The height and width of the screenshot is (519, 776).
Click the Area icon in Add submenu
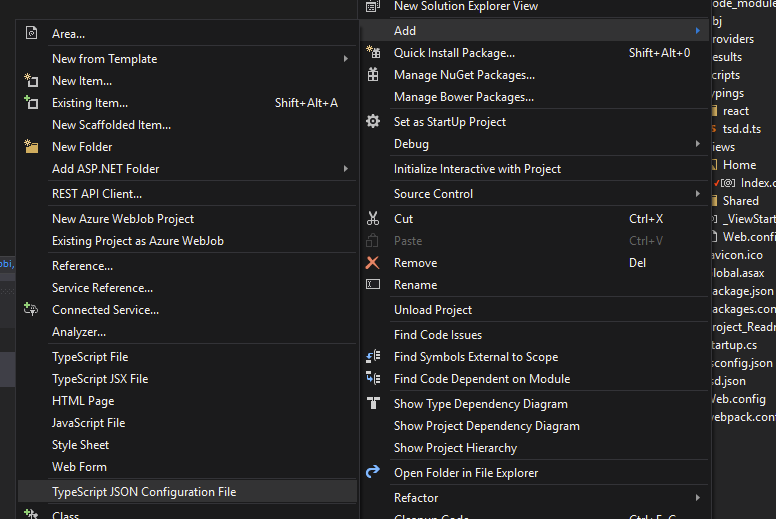31,33
